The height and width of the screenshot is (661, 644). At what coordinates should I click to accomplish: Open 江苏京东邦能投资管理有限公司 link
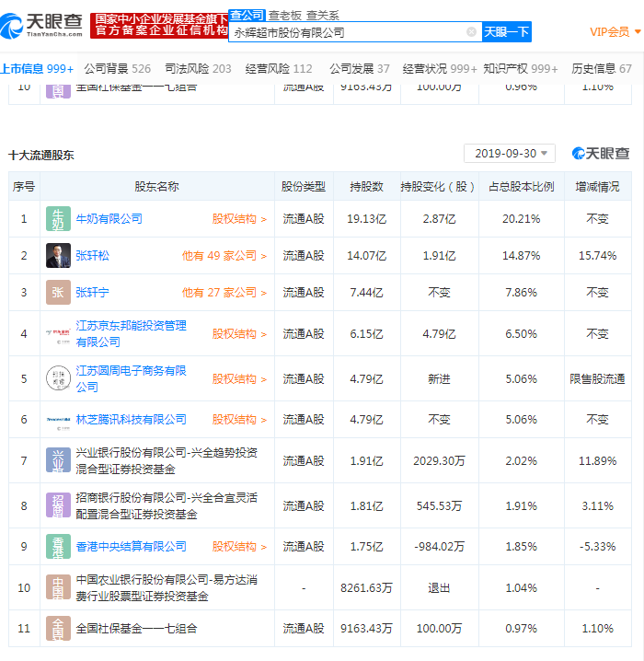click(x=131, y=334)
